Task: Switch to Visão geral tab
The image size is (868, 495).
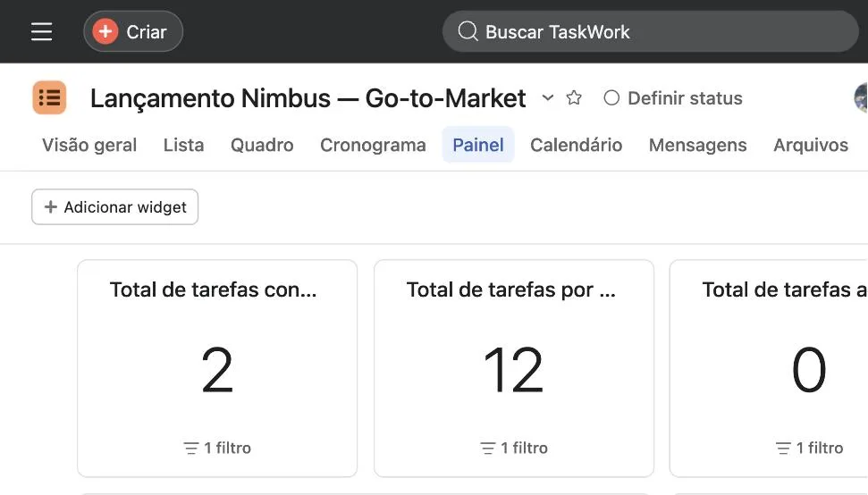Action: [89, 145]
